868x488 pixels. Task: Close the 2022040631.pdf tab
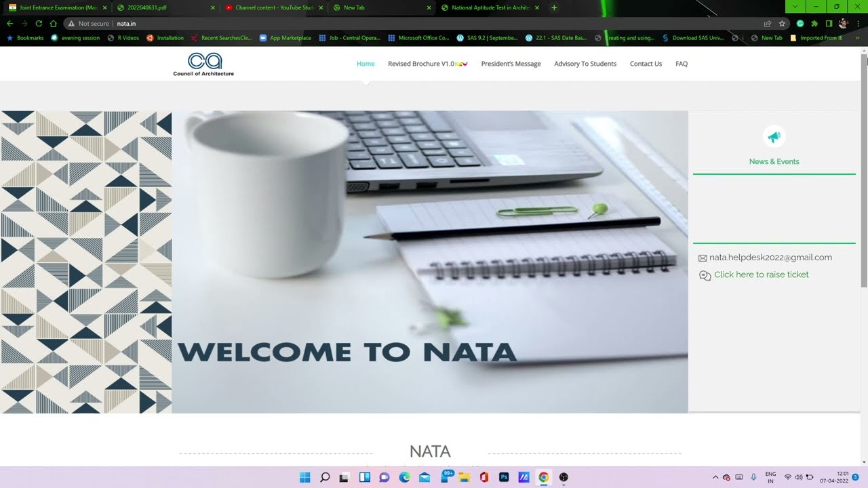tap(212, 7)
